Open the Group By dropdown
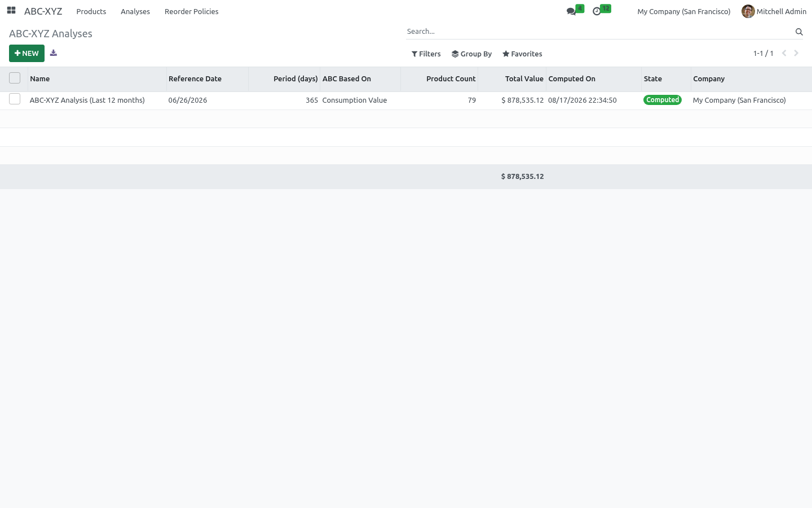The width and height of the screenshot is (812, 508). click(x=471, y=54)
